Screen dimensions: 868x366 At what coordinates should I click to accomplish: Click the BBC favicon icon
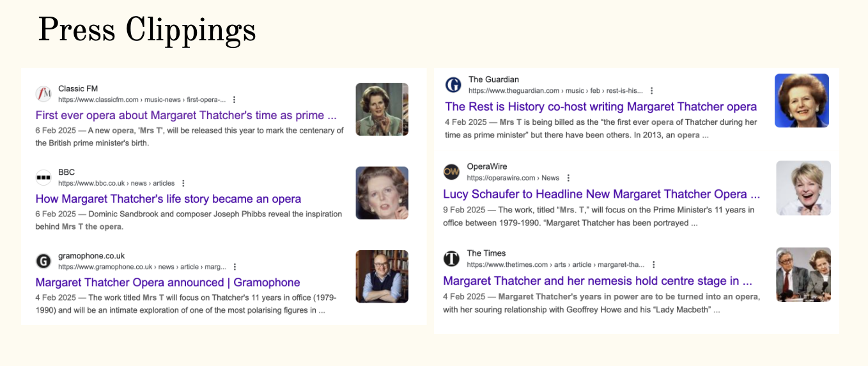43,177
